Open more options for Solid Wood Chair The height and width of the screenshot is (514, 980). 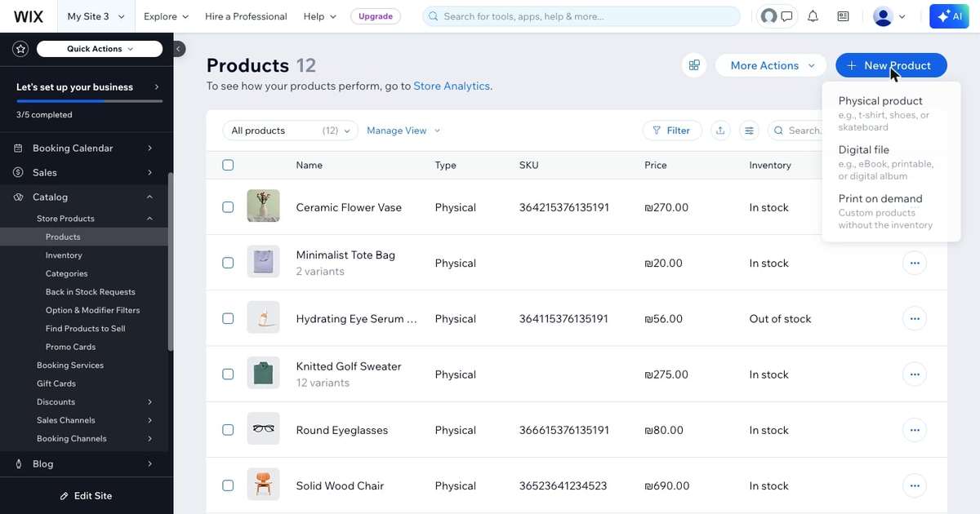[x=915, y=485]
